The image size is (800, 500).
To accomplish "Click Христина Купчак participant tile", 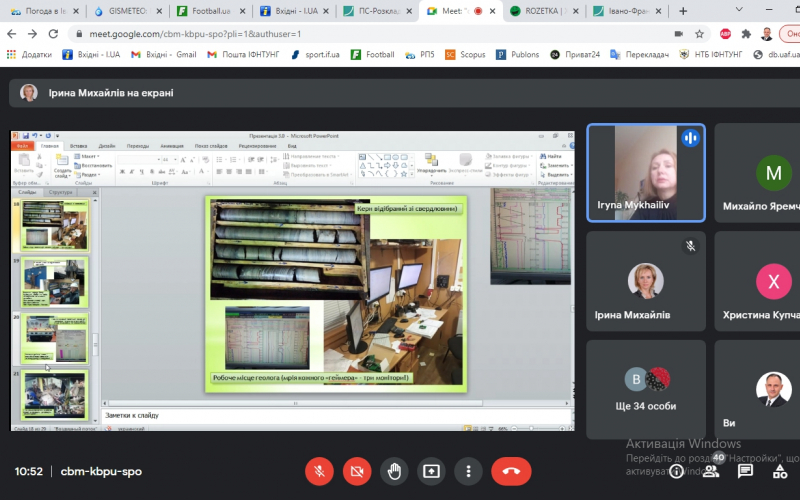I will [757, 281].
